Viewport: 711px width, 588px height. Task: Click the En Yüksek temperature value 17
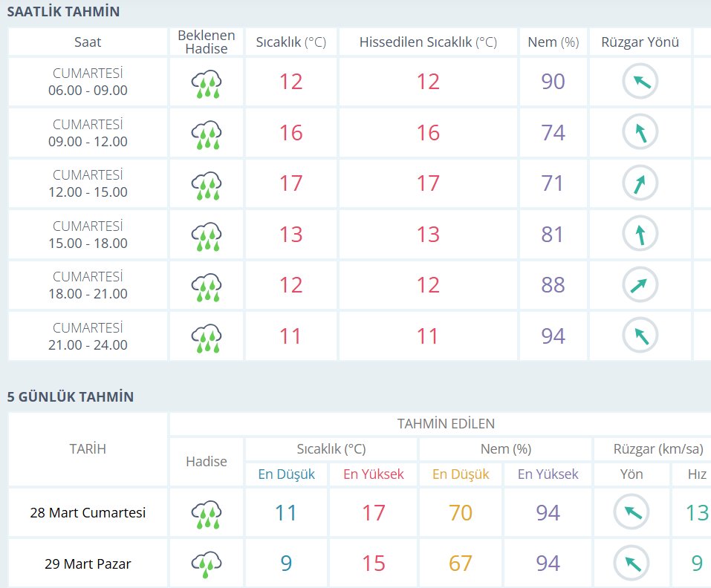click(x=373, y=513)
